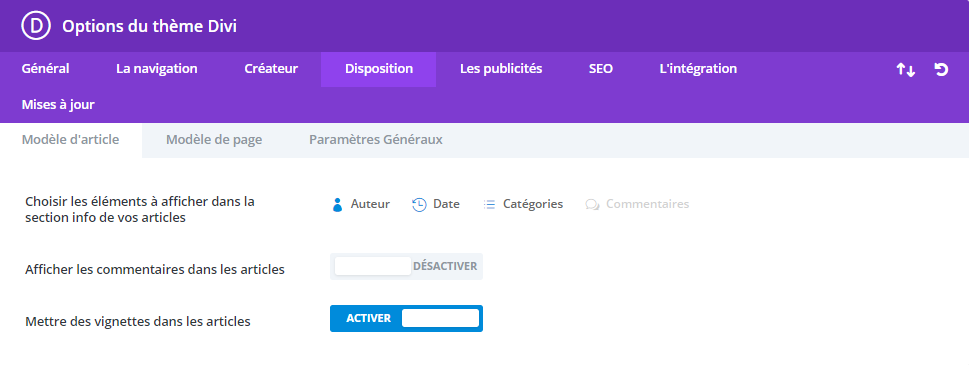Click the reset options undo icon
The height and width of the screenshot is (365, 969).
[941, 69]
